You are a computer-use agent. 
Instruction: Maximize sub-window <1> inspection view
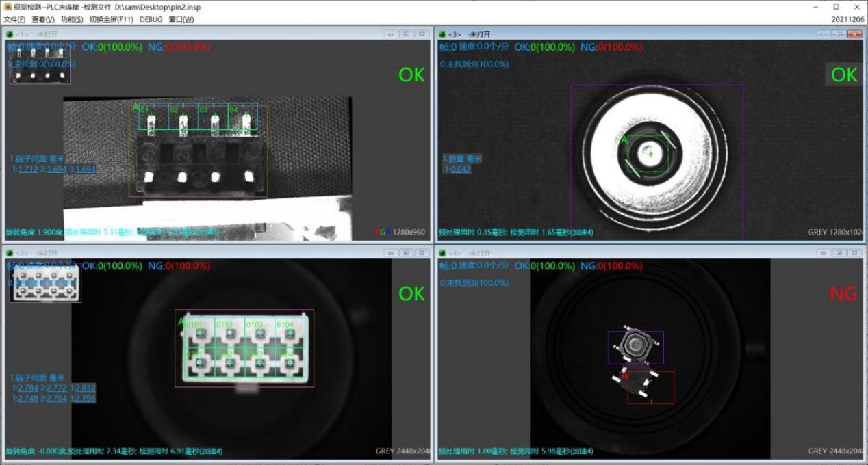point(406,34)
